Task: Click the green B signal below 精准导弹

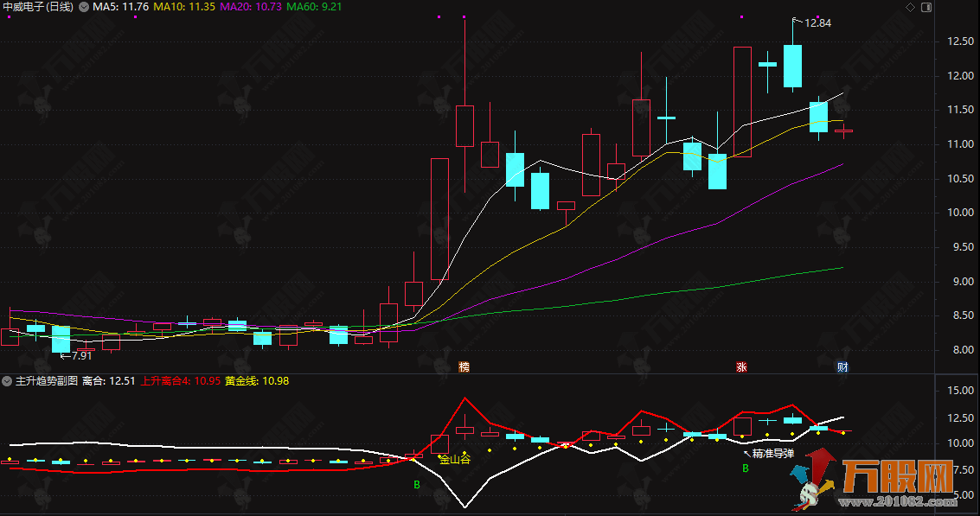Action: (x=746, y=468)
